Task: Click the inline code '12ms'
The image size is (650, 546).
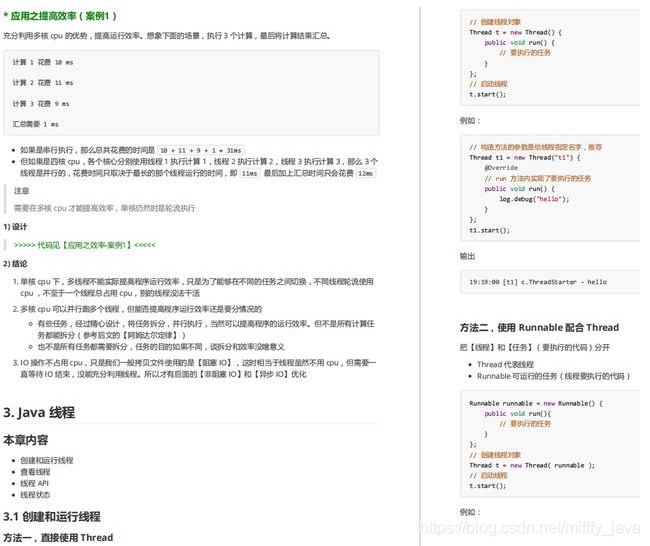Action: click(365, 173)
